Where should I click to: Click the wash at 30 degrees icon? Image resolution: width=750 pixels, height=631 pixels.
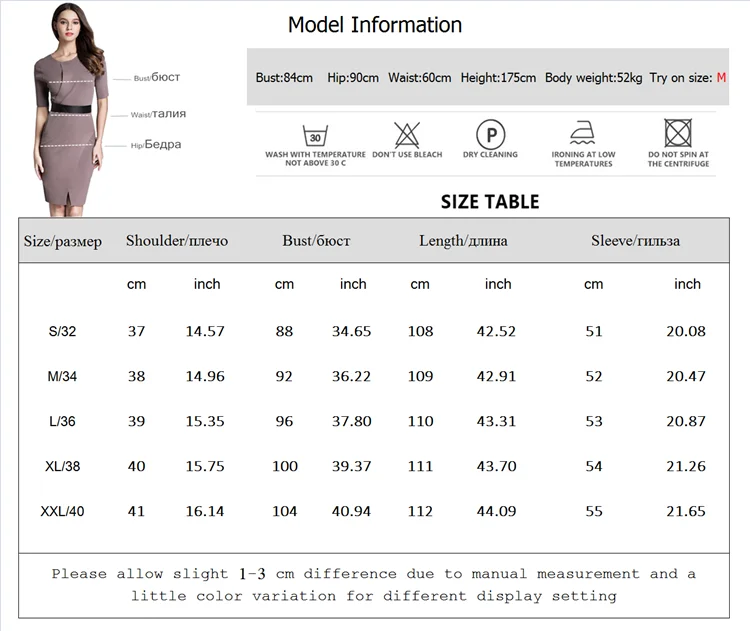coord(315,135)
